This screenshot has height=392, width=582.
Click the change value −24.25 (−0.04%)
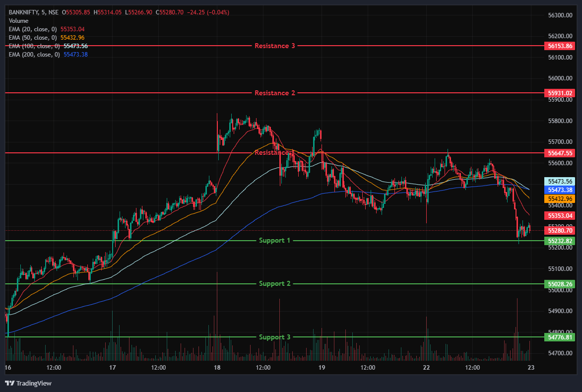pos(208,12)
